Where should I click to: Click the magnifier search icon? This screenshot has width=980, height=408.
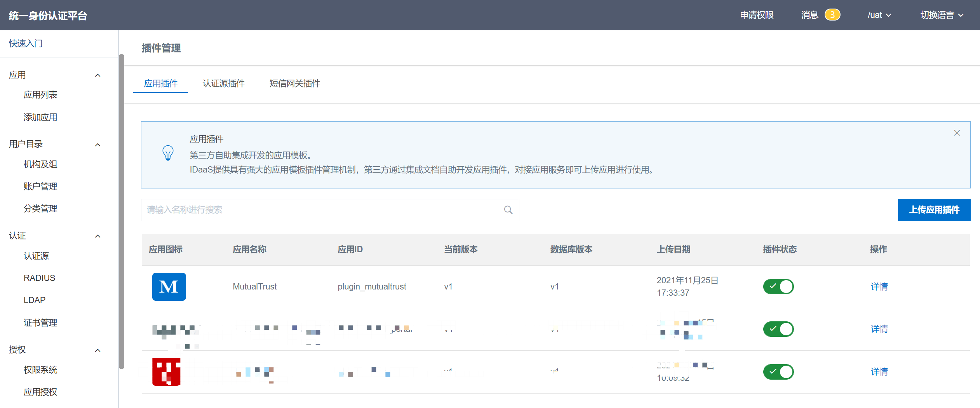508,210
